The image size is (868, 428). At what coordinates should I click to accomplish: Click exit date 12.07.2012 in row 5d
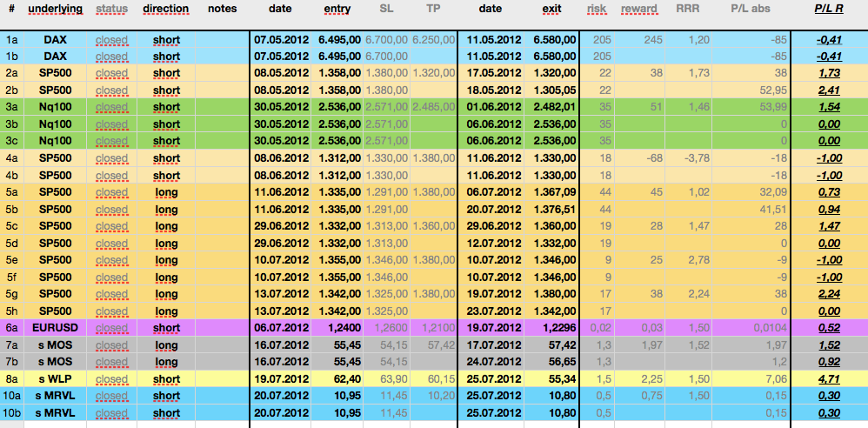click(x=494, y=243)
